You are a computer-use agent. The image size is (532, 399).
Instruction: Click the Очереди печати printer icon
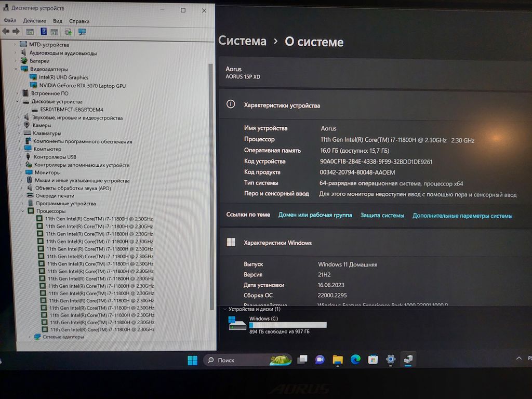[30, 195]
